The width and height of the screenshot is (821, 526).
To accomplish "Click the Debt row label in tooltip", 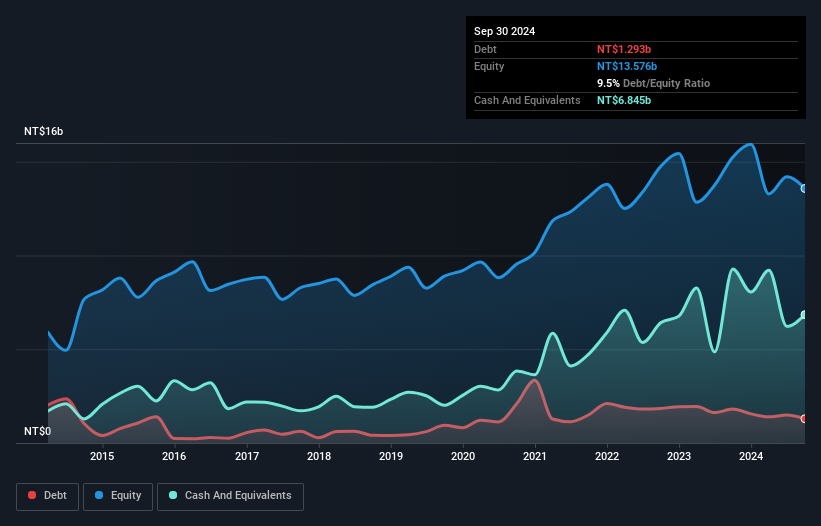I will (485, 49).
